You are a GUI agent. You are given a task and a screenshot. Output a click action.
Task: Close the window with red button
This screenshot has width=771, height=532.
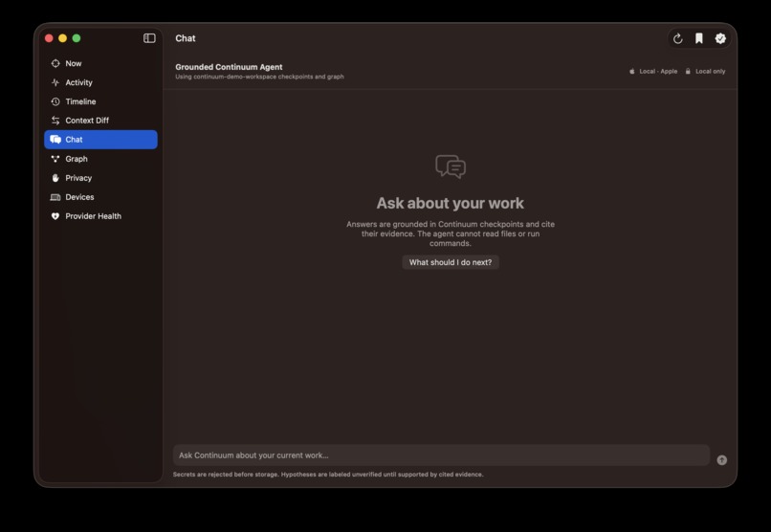(49, 38)
